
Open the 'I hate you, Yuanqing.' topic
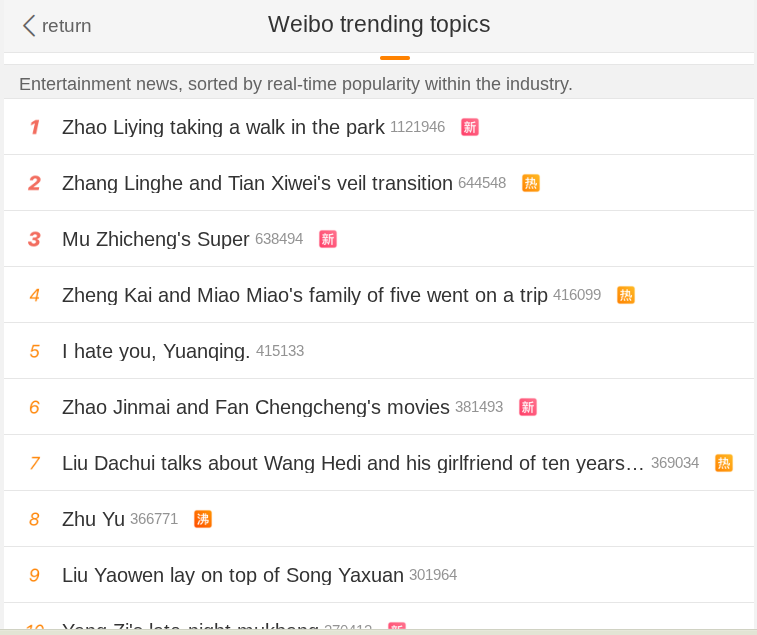pos(156,351)
